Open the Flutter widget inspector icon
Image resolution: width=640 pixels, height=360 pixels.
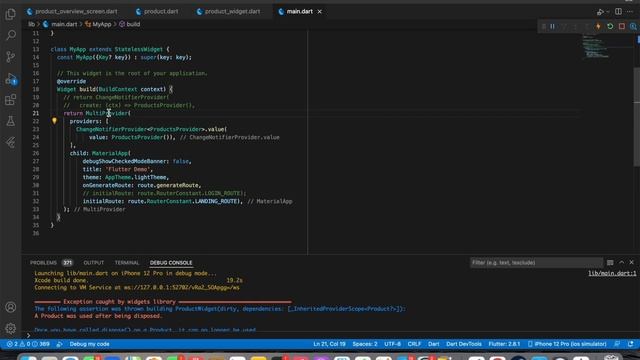[x=633, y=27]
